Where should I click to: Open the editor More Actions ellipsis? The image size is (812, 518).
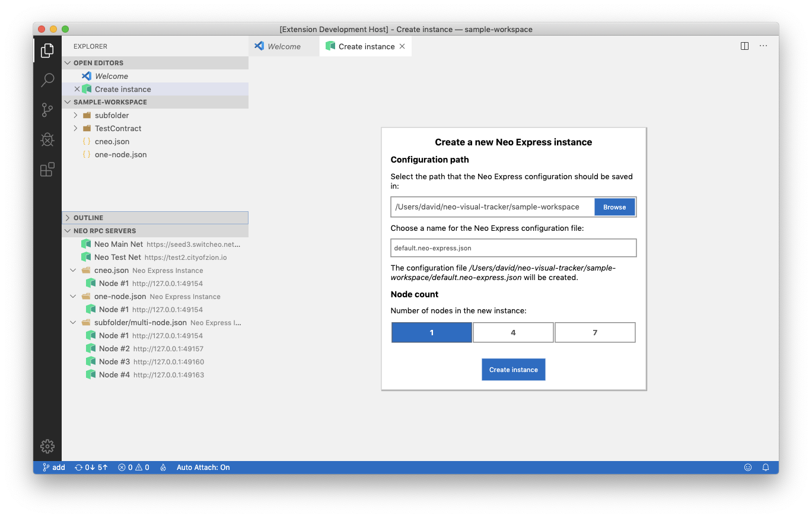coord(763,46)
